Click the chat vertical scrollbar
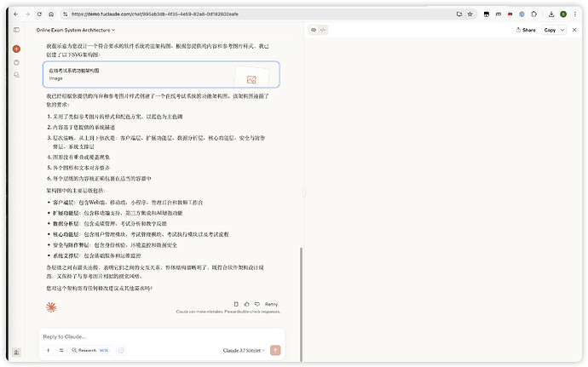The height and width of the screenshot is (367, 588). click(x=301, y=304)
